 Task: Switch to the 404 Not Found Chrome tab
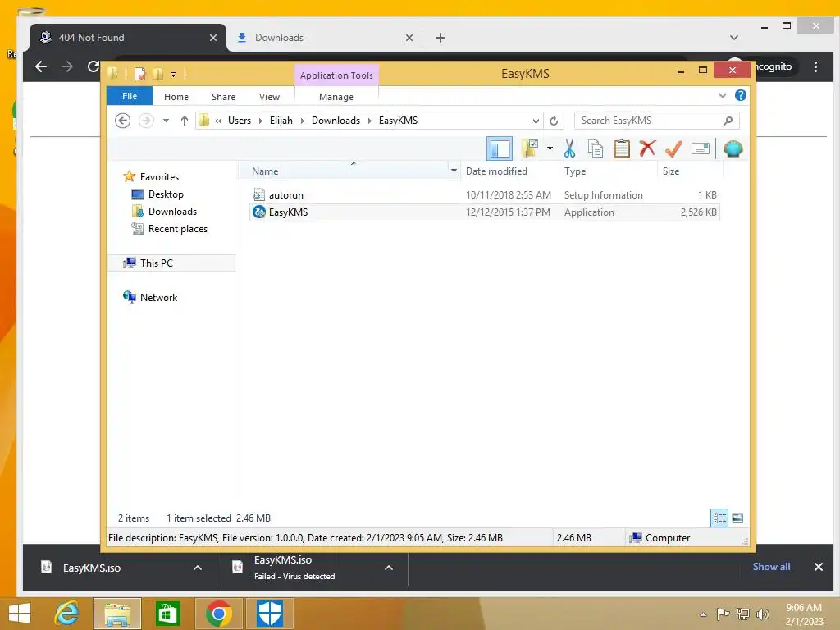tap(127, 38)
